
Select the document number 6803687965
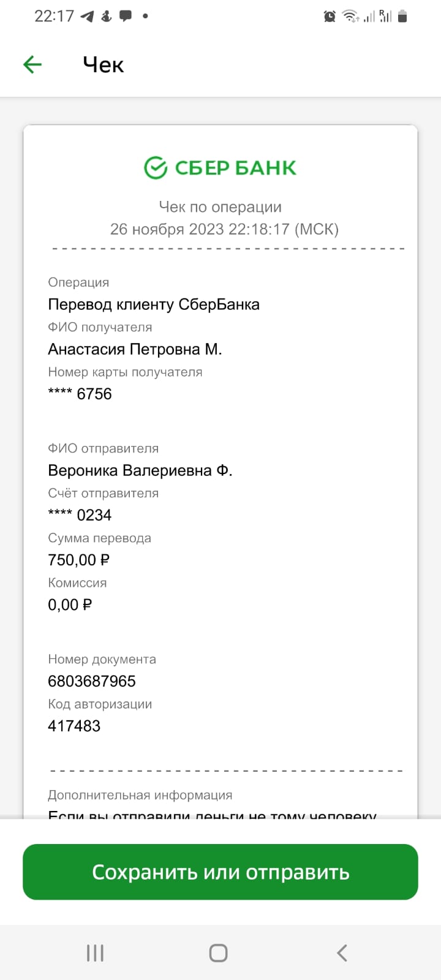point(92,681)
